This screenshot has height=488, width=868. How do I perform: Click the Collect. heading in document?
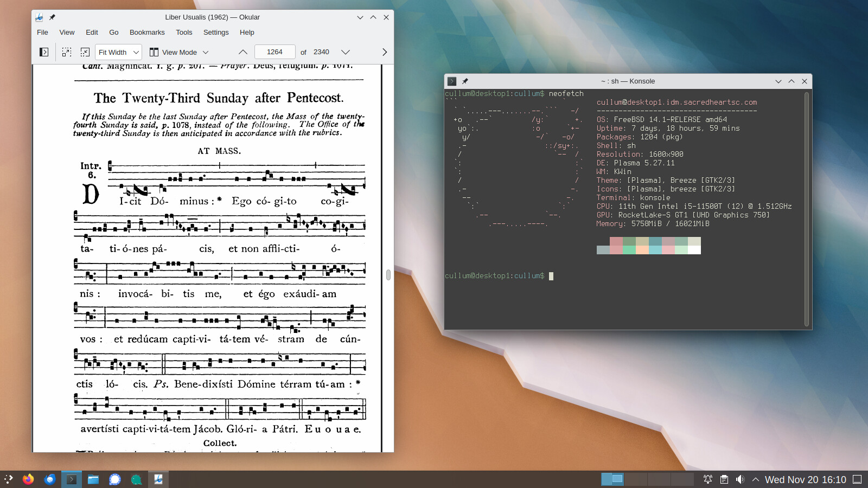tap(220, 444)
